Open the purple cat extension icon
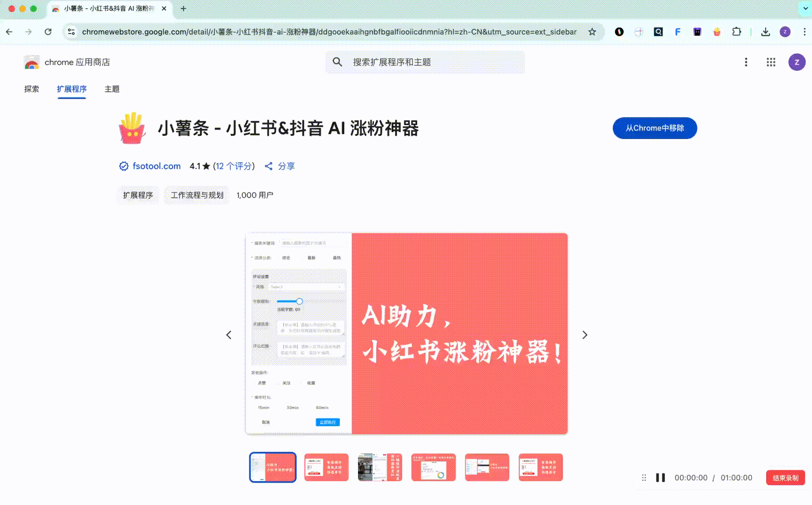Image resolution: width=812 pixels, height=505 pixels. pos(697,32)
